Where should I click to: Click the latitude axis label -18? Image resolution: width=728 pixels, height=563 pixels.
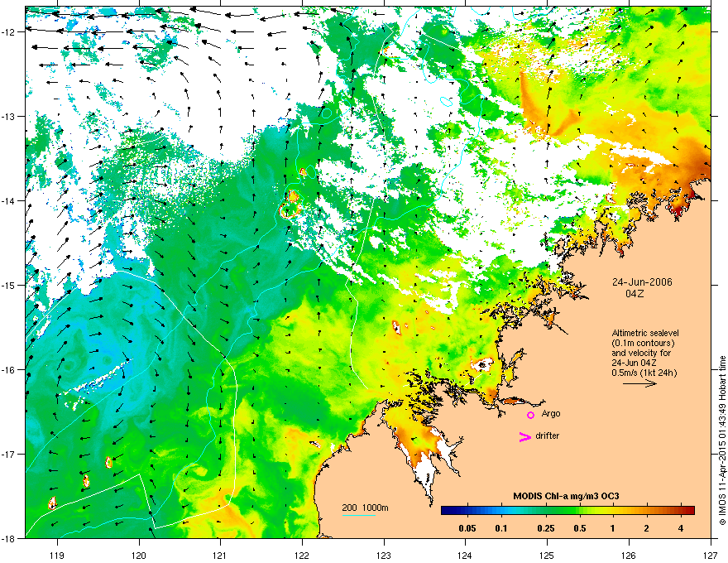pyautogui.click(x=9, y=538)
